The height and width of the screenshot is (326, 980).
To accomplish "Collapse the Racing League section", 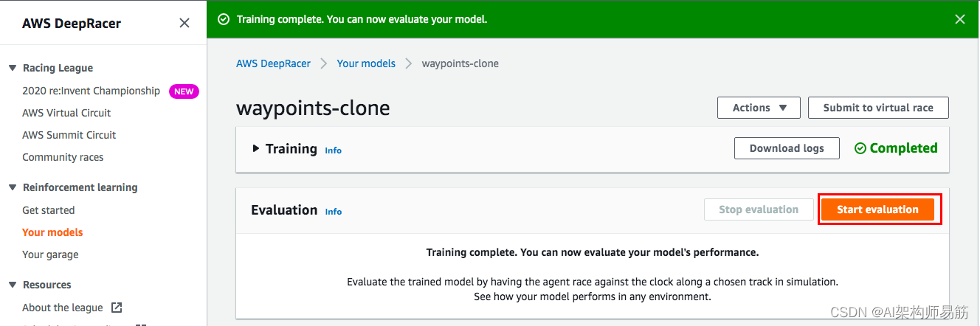I will (x=13, y=68).
